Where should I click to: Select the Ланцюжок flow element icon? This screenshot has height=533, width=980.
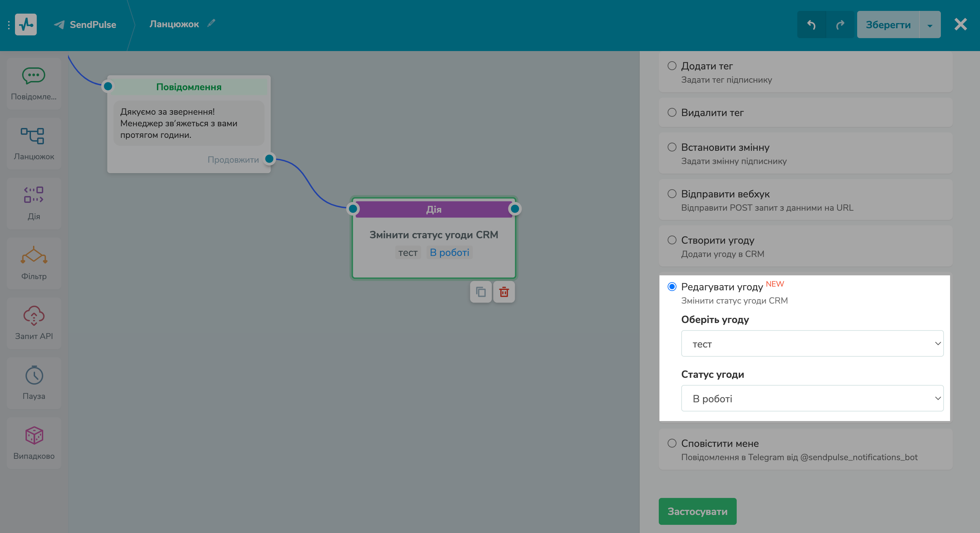coord(33,136)
